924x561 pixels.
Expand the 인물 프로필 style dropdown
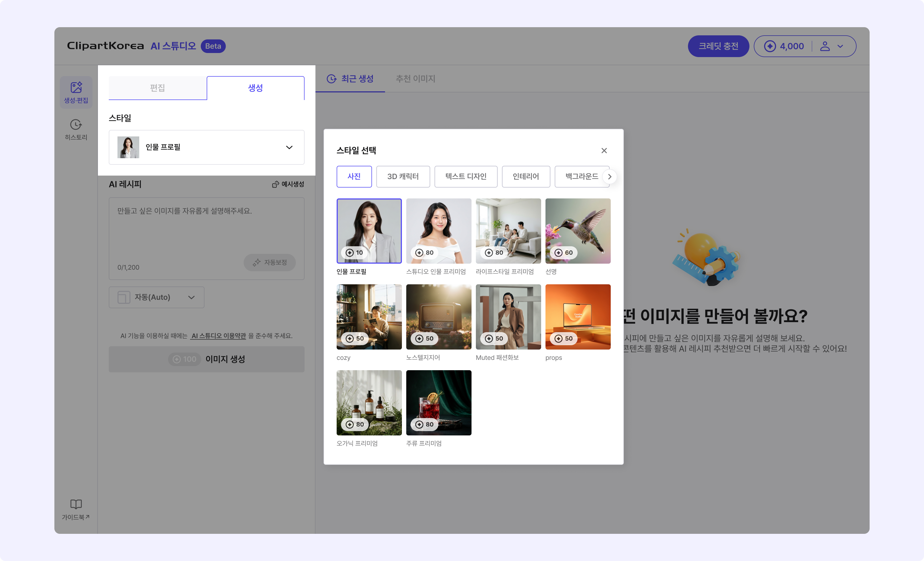click(207, 147)
